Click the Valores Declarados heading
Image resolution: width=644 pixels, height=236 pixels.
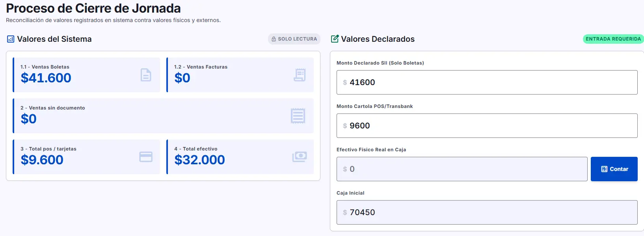[378, 39]
